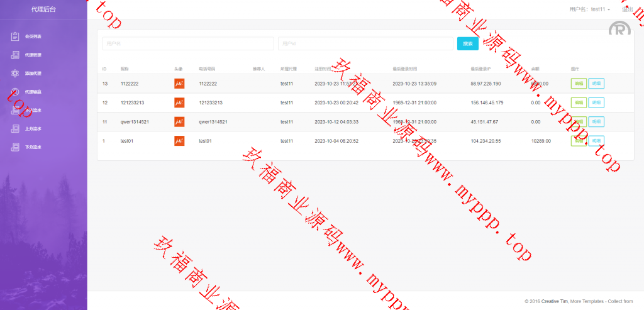This screenshot has height=310, width=644.
Task: Focus the 用户名 search input field
Action: point(188,43)
